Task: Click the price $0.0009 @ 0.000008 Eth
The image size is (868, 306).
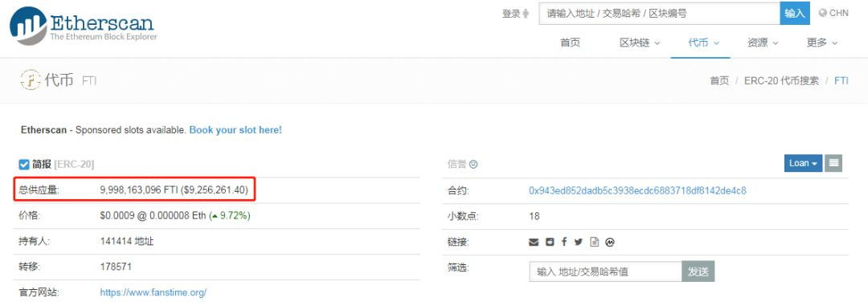Action: point(153,216)
